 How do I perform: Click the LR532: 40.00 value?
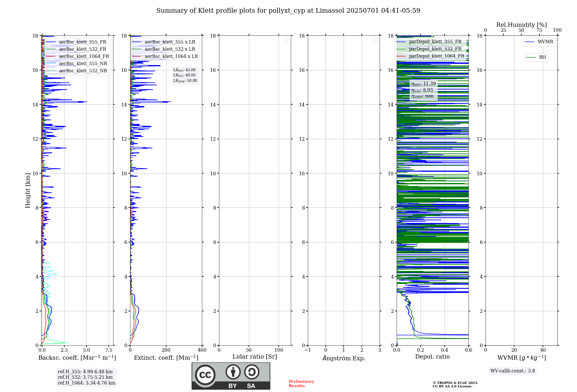[x=184, y=75]
